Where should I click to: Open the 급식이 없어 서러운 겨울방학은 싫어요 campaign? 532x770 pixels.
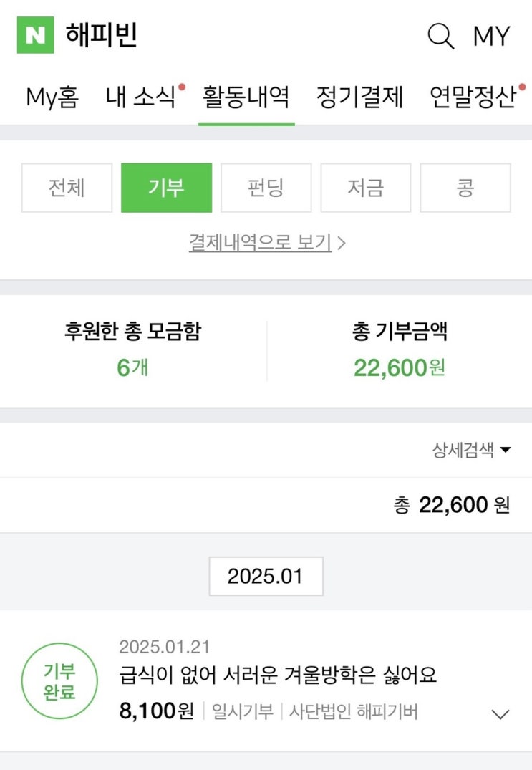pyautogui.click(x=278, y=675)
